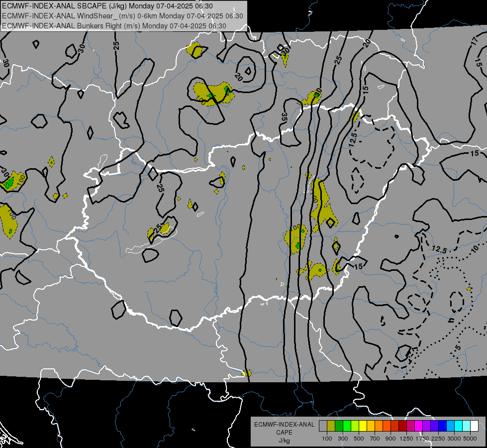Click the gray swatch in the CAPE legend
The width and height of the screenshot is (487, 448).
click(323, 426)
